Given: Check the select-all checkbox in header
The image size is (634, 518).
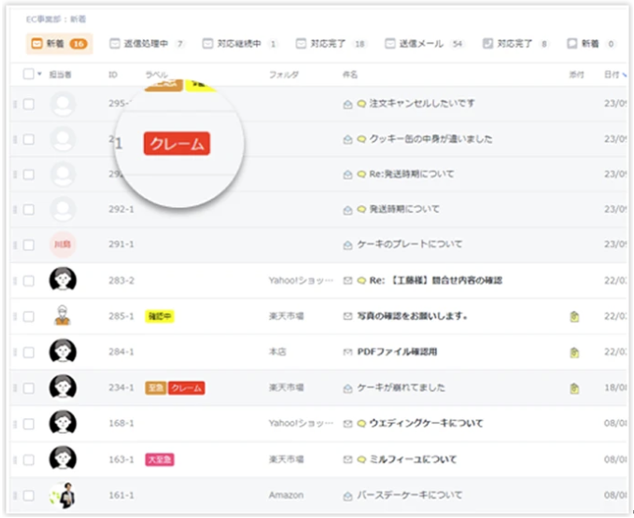Looking at the screenshot, I should click(28, 74).
